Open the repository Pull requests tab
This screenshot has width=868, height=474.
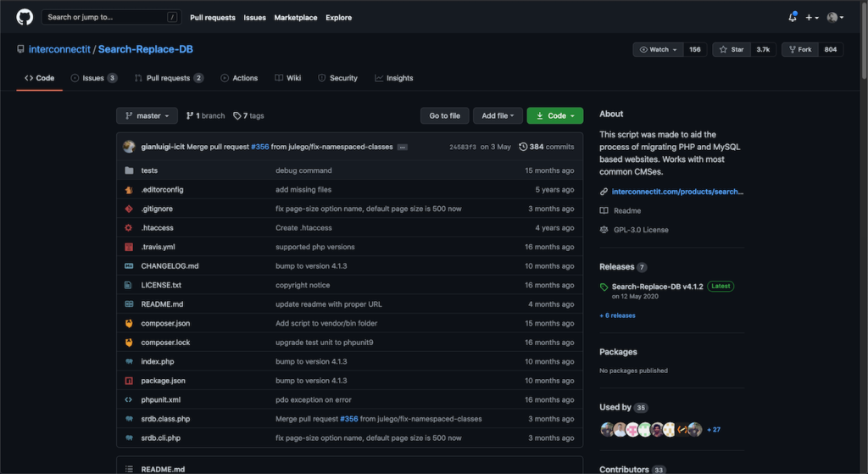(x=169, y=78)
